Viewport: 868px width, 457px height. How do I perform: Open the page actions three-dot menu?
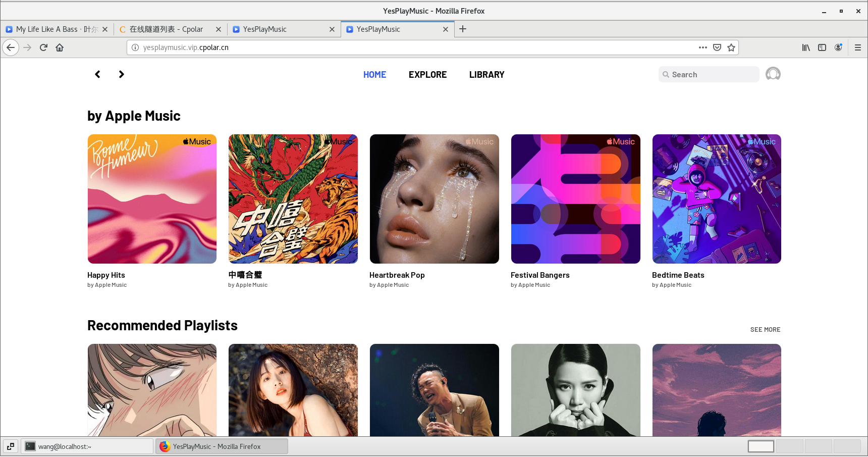click(702, 47)
